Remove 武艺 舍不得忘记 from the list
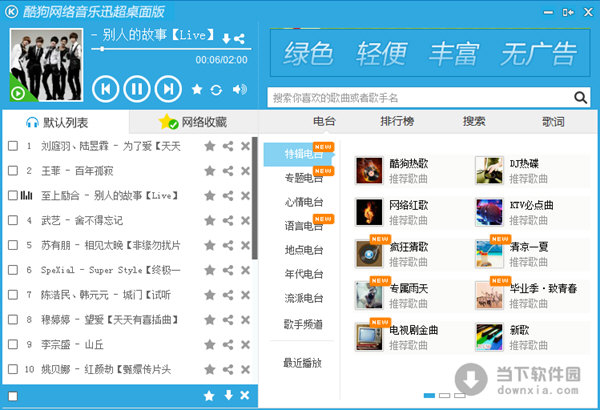Screen dimensions: 600x410 [x=246, y=221]
